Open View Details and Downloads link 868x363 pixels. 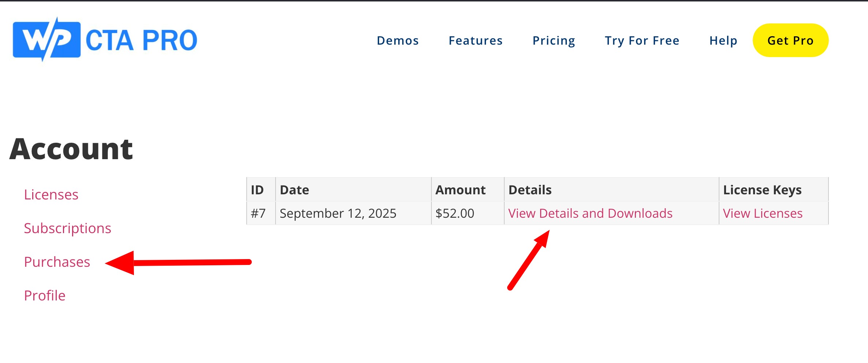click(x=590, y=213)
